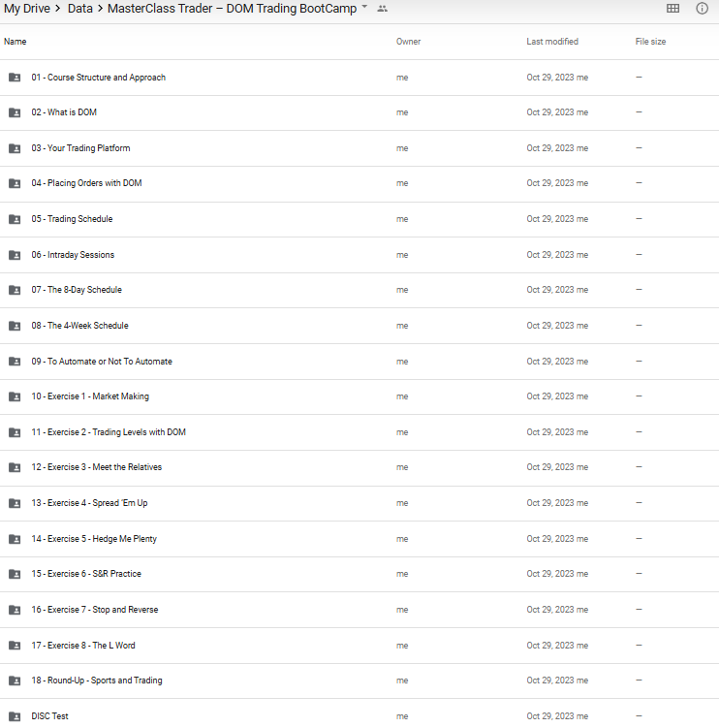Click the shared people icon beside folder title
719x728 pixels.
point(382,9)
